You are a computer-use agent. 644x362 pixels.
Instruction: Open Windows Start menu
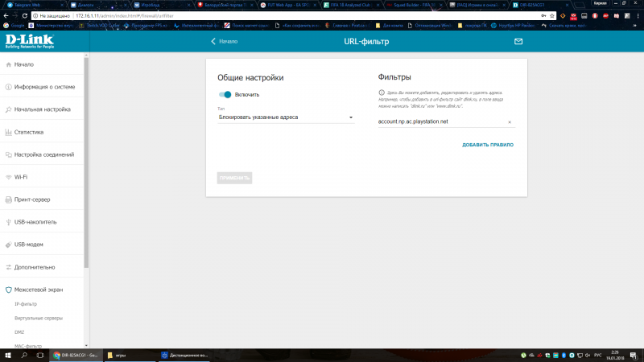click(x=6, y=355)
